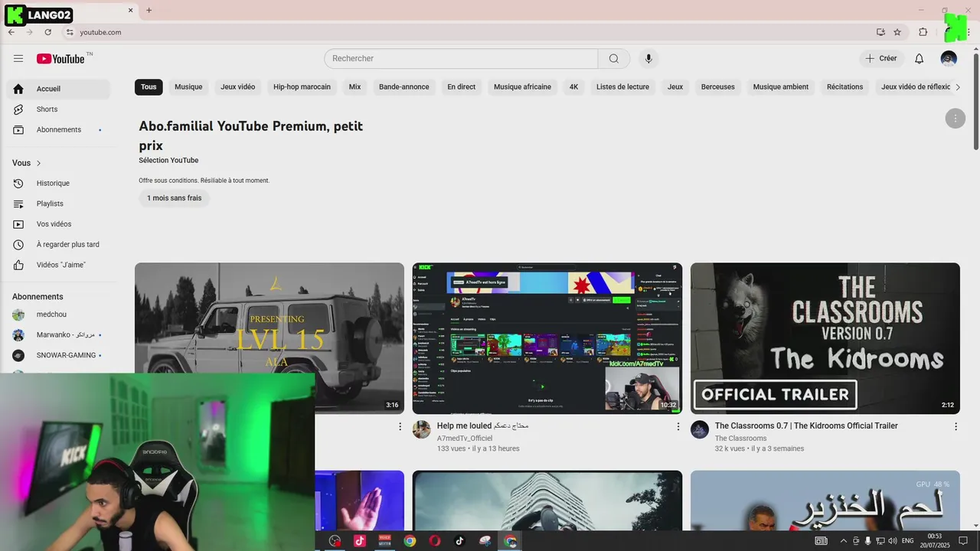980x551 pixels.
Task: Focus the Rechercher search field
Action: click(x=461, y=59)
